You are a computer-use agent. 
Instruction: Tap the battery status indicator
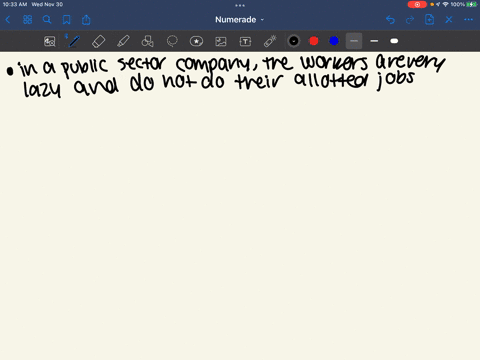(471, 4)
